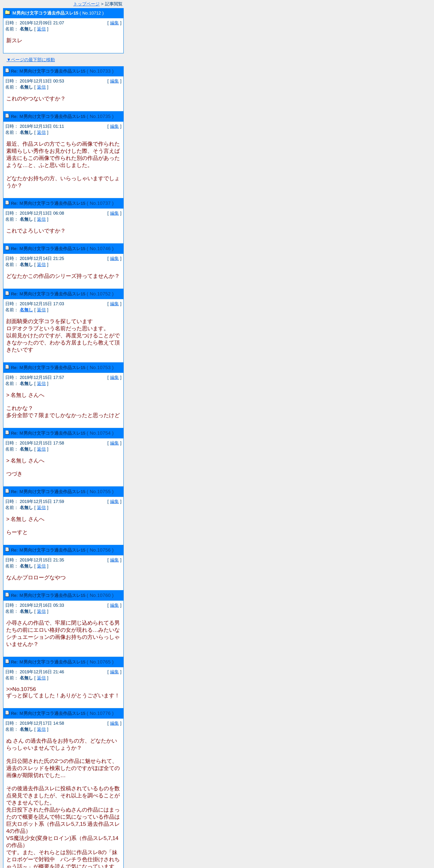Click the 記事閲覧 breadcrumb text
The width and height of the screenshot is (434, 868).
coord(114,4)
